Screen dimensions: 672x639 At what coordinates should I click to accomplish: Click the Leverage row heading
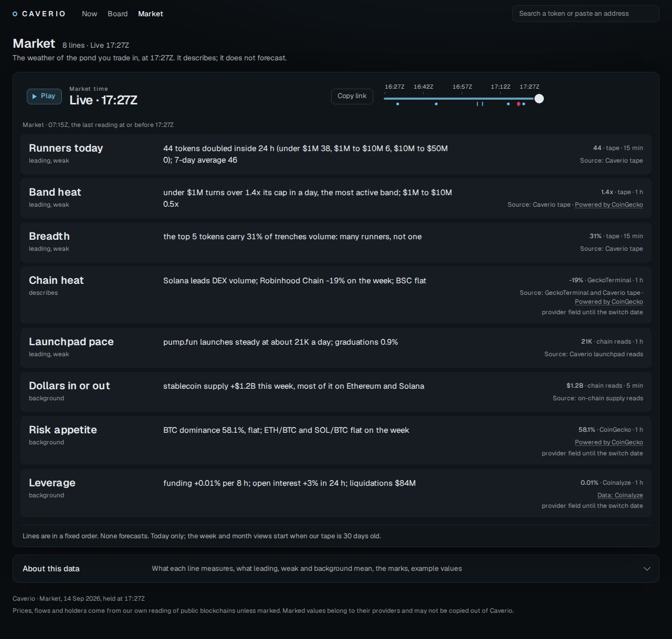(x=52, y=483)
